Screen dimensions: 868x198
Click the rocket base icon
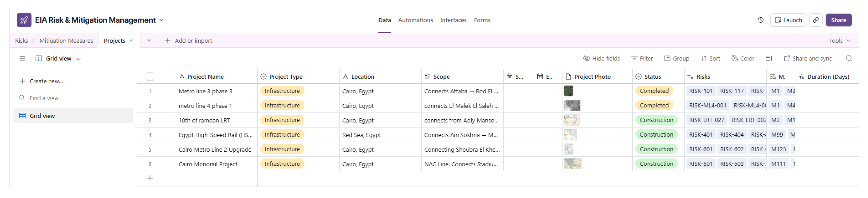tap(24, 20)
